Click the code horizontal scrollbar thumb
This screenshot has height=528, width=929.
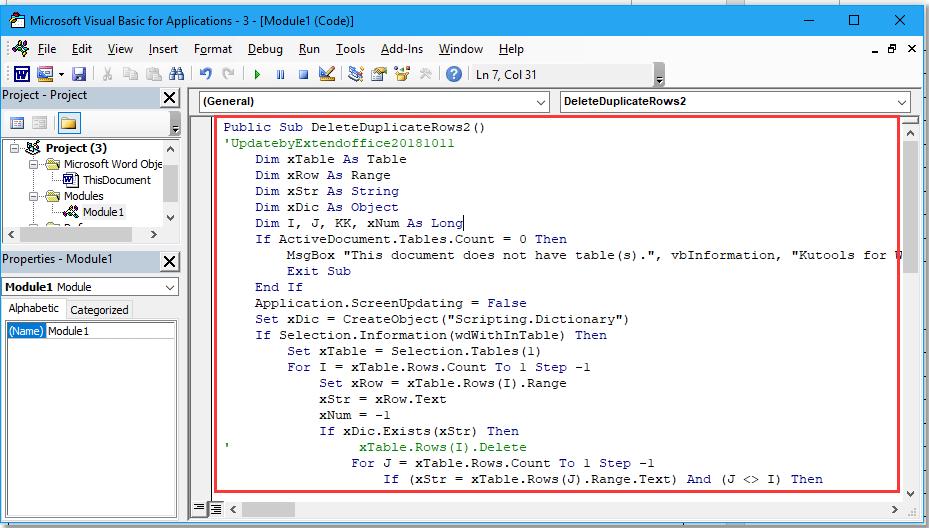tap(268, 509)
